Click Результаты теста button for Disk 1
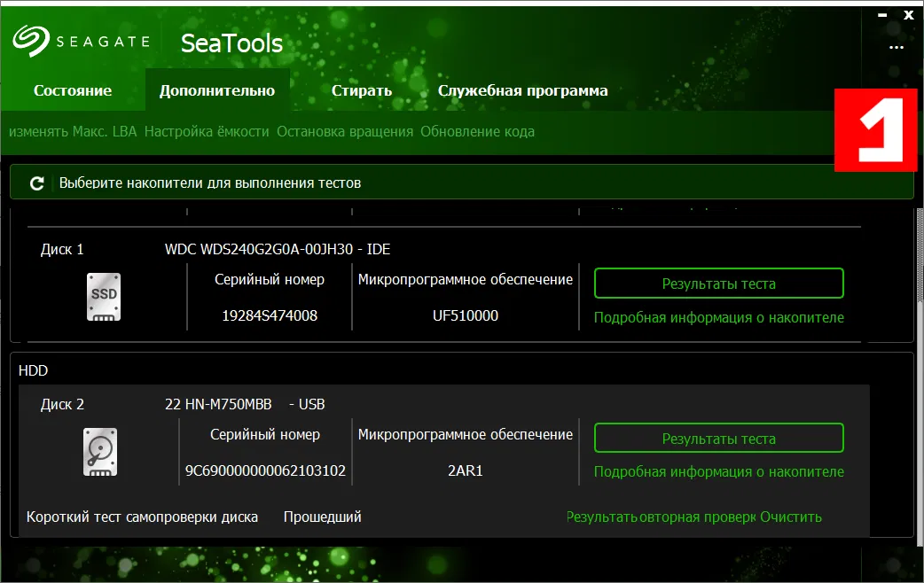Viewport: 924px width, 583px height. (718, 284)
